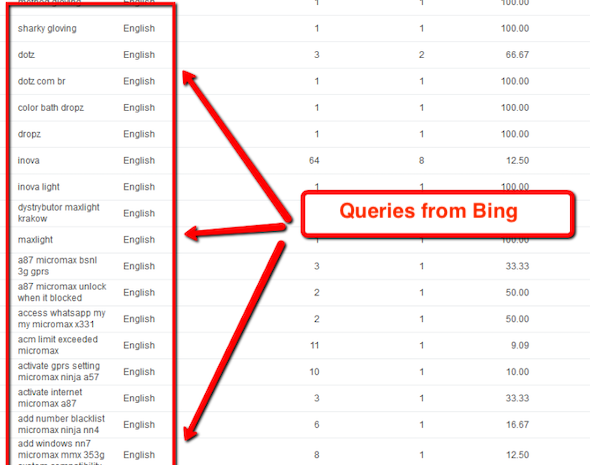Click 50.00 in a87 micromax unlock row
This screenshot has height=465, width=590.
517,293
